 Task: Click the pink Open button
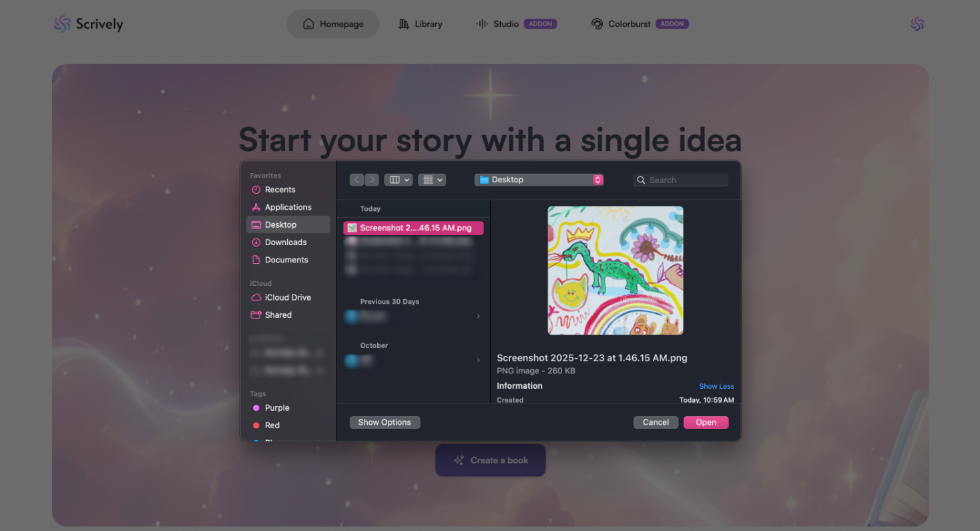pyautogui.click(x=706, y=422)
